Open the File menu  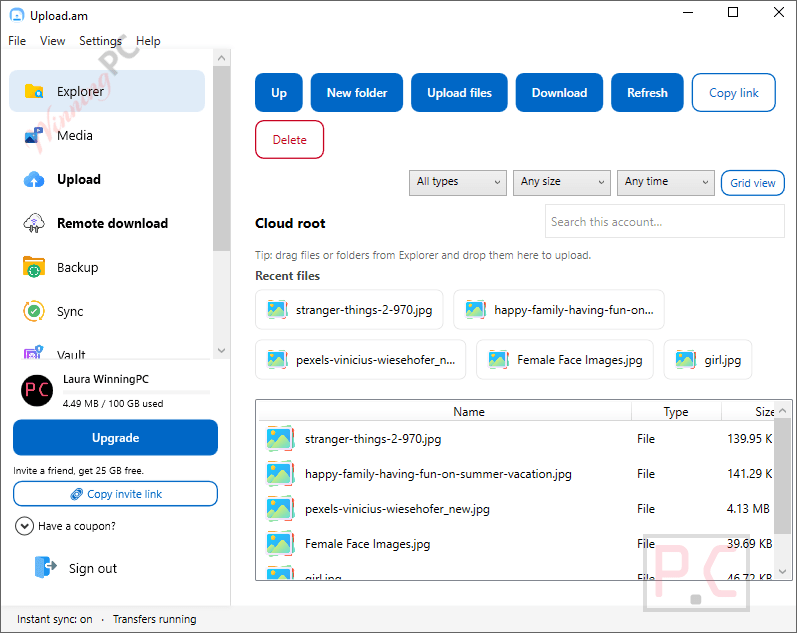tap(17, 41)
